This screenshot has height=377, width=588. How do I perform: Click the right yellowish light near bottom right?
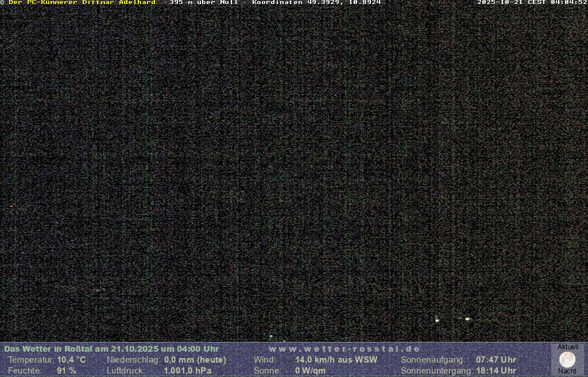(x=467, y=318)
